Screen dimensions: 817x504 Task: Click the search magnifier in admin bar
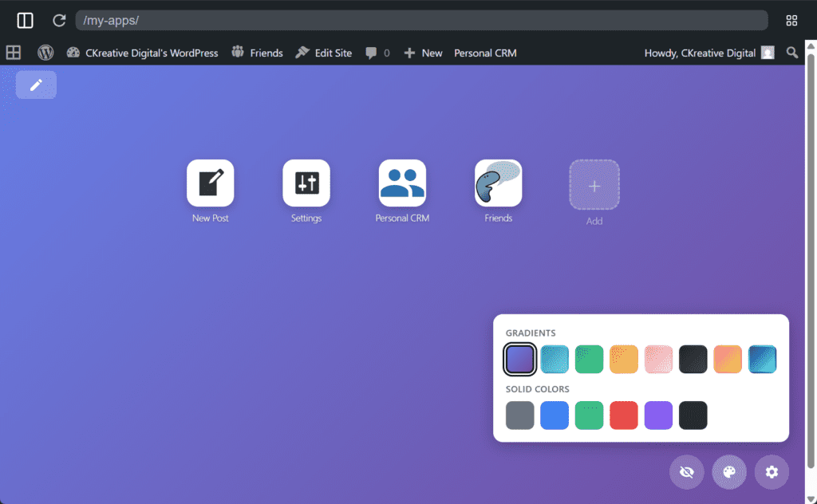pos(791,53)
